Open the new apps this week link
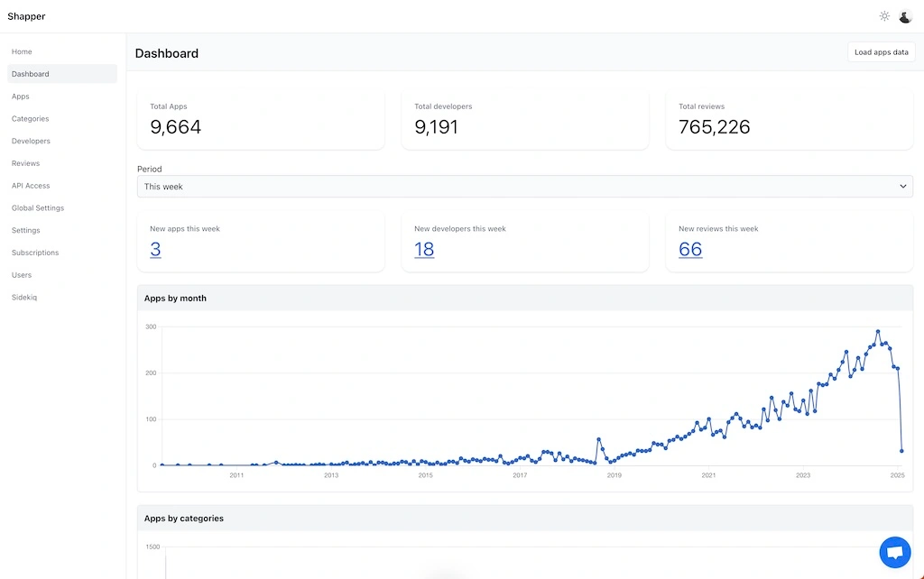 155,250
